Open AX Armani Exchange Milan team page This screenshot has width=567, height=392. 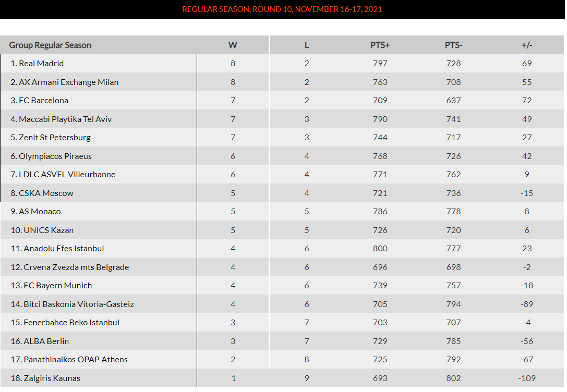point(68,82)
